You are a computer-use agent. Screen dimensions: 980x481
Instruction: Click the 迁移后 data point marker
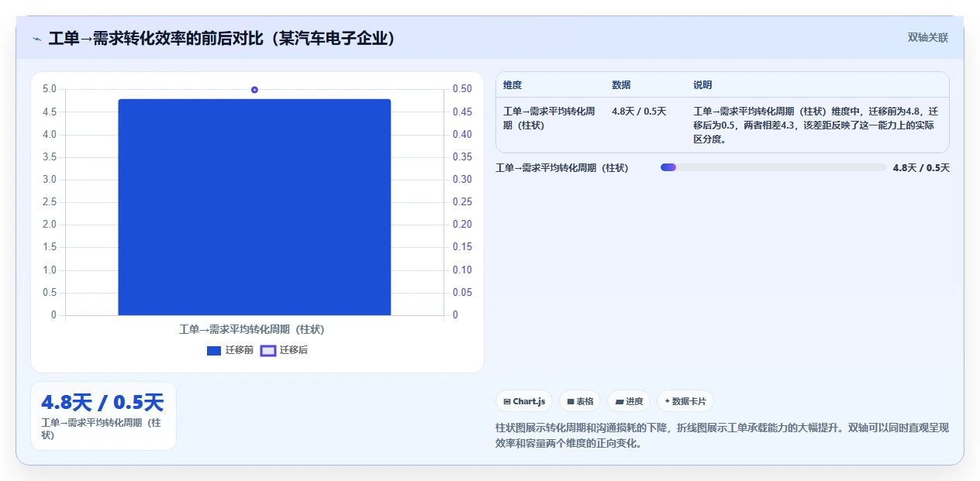(254, 90)
